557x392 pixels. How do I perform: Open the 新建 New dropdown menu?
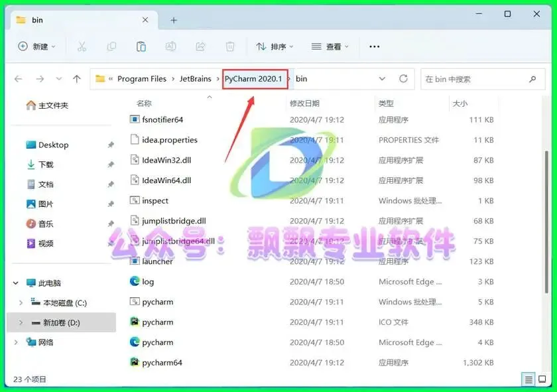(x=37, y=46)
